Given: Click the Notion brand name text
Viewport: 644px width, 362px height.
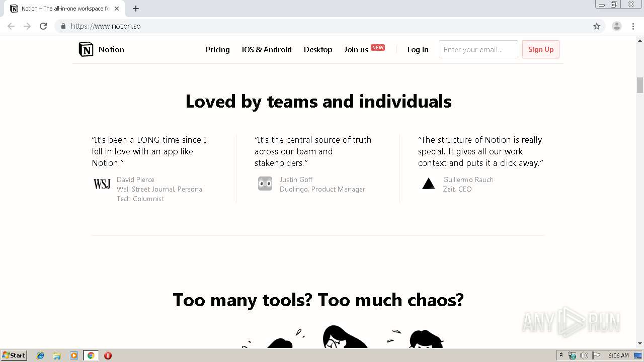Looking at the screenshot, I should 111,49.
